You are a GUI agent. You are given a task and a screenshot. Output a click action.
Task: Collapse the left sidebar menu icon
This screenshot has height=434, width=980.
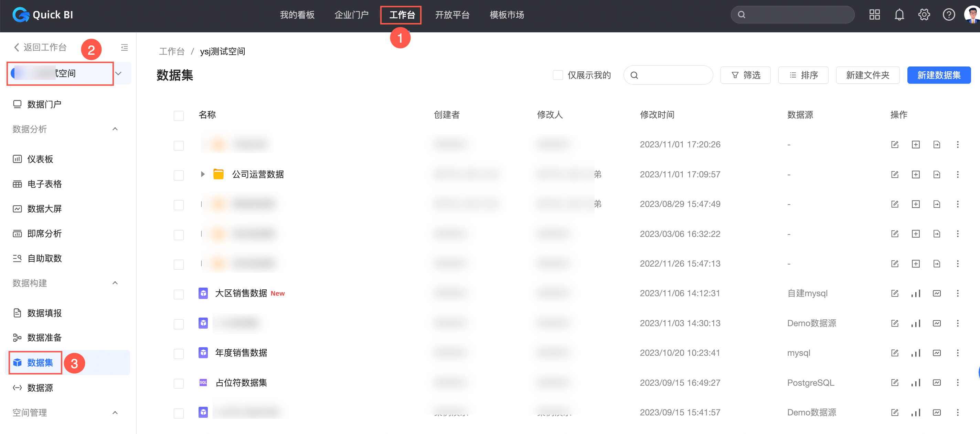coord(124,48)
